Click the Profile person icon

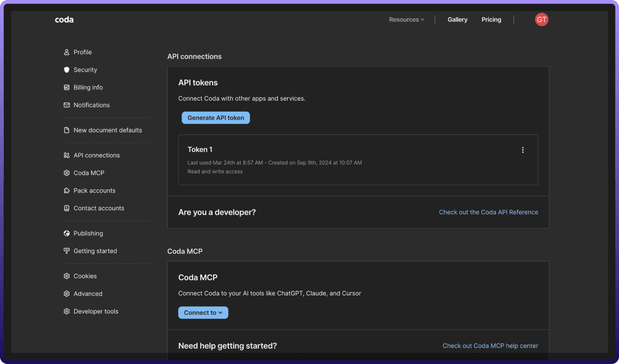[x=66, y=52]
